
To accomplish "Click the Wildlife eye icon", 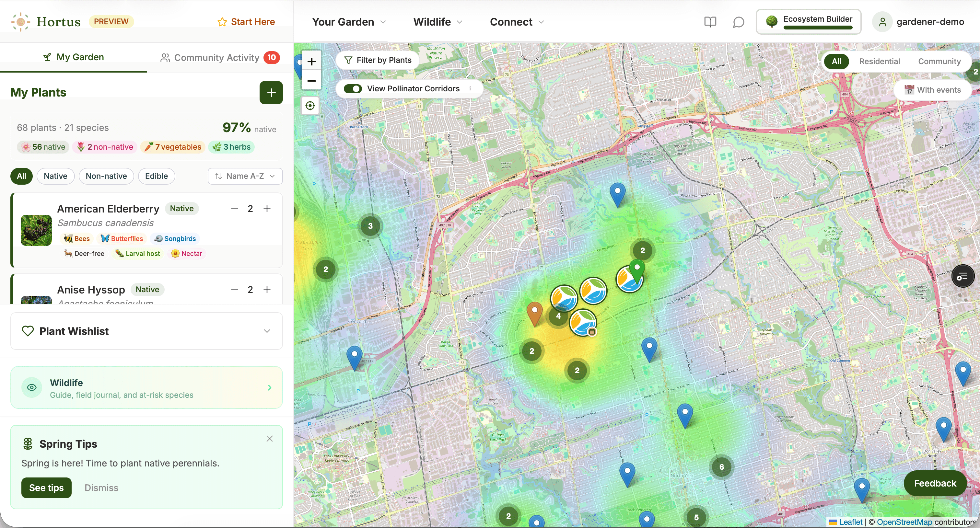I will (32, 387).
